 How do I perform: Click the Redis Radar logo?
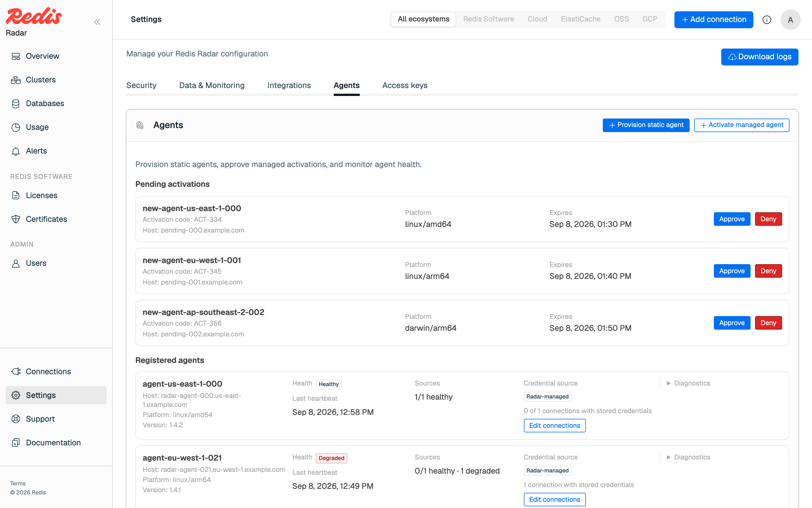coord(34,21)
